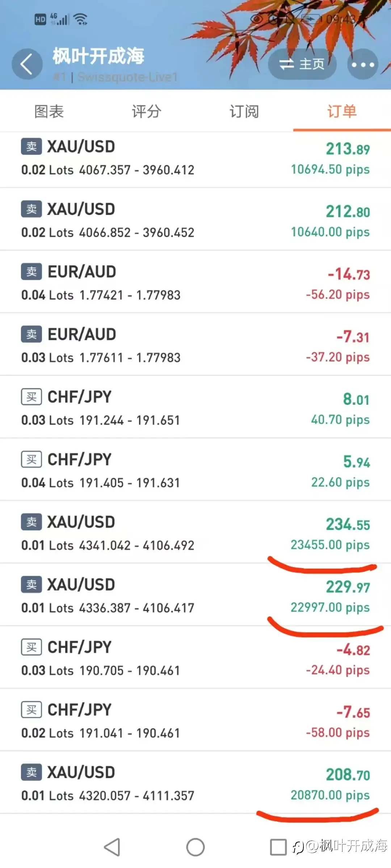Open the XAU/USD order with 208.70 profit

coord(195,783)
